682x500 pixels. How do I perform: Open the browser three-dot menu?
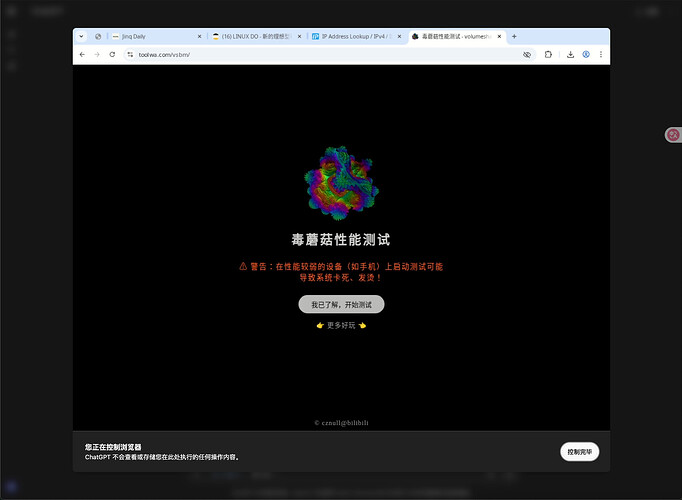[x=601, y=54]
